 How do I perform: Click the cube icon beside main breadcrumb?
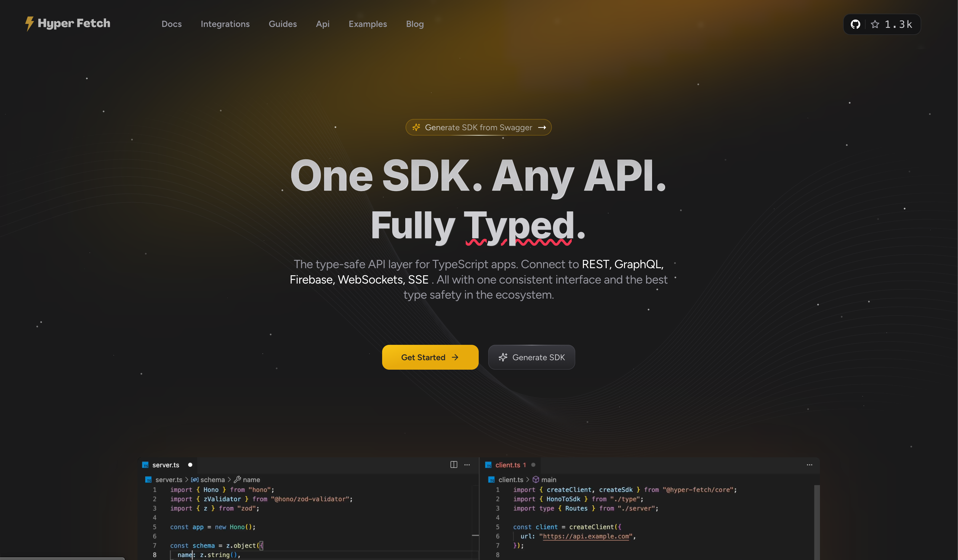(x=536, y=479)
